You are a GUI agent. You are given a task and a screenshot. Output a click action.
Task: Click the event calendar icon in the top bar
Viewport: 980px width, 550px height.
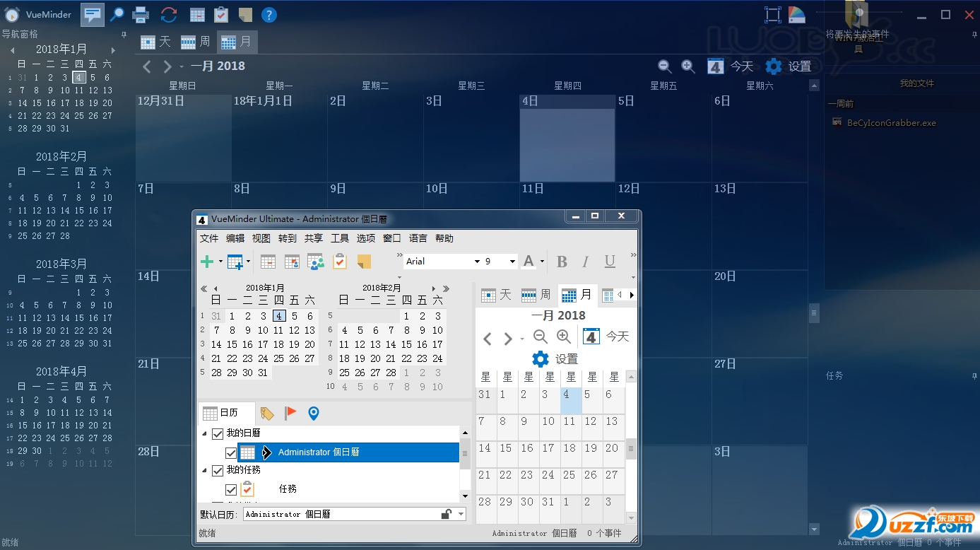click(x=198, y=14)
